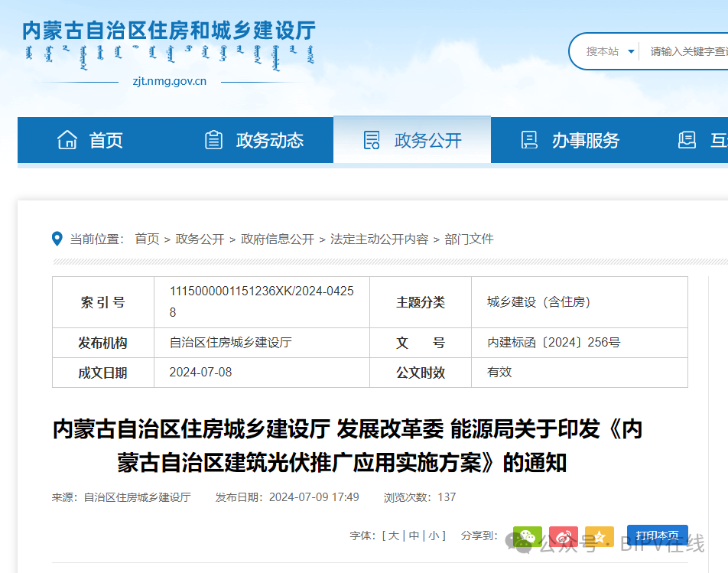Select the 公文时效 value 有效
This screenshot has width=728, height=573.
pos(499,373)
